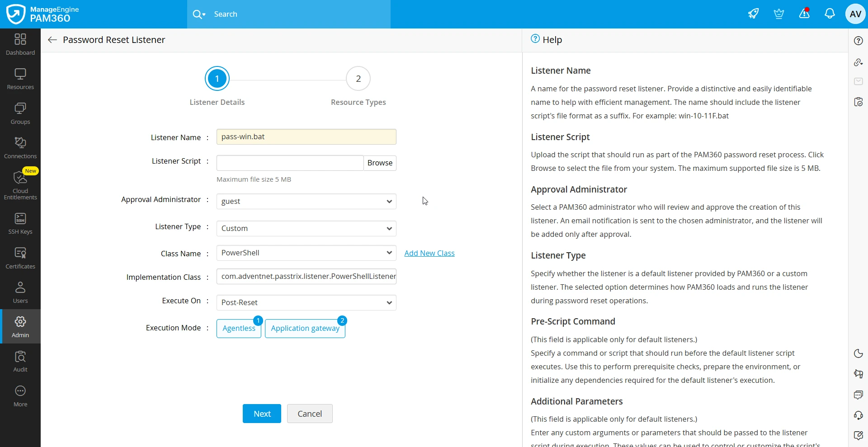
Task: Click the note edit icon at the bottom of the right rail
Action: click(x=859, y=435)
